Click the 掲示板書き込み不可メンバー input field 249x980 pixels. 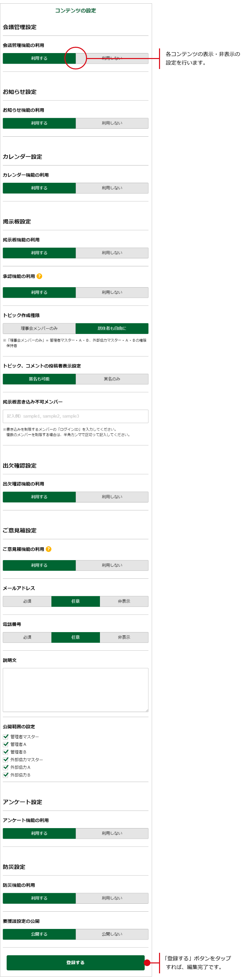click(x=75, y=416)
